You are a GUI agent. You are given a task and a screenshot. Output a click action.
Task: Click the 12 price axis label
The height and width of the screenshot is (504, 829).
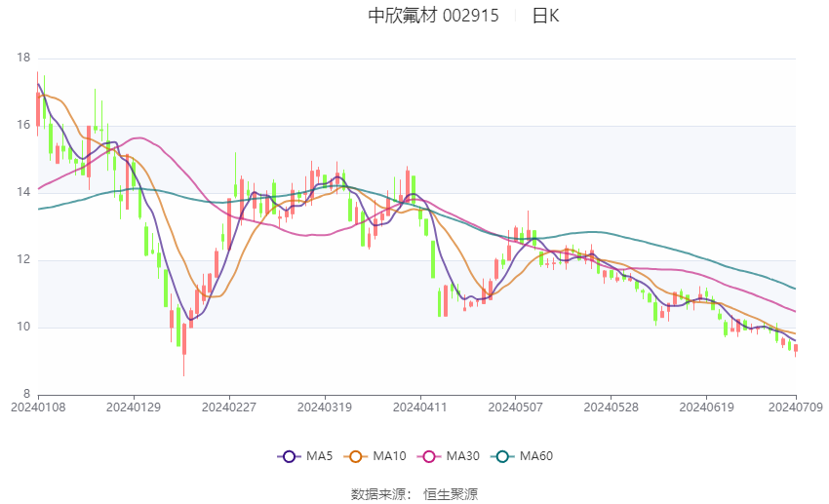(x=23, y=259)
